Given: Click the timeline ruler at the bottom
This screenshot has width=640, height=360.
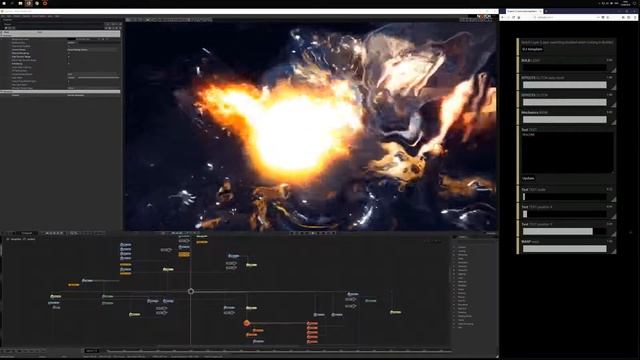Looking at the screenshot, I should pyautogui.click(x=279, y=350).
